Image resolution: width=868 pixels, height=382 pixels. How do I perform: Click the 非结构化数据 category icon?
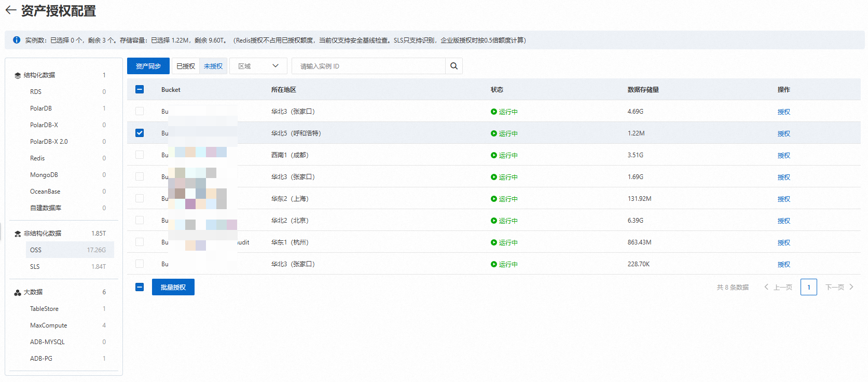tap(18, 234)
